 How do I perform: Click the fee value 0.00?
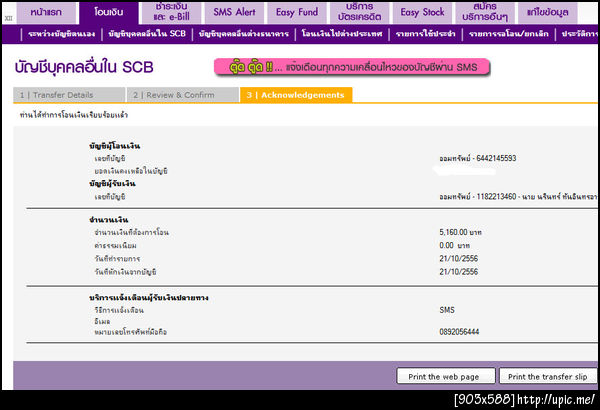(447, 245)
